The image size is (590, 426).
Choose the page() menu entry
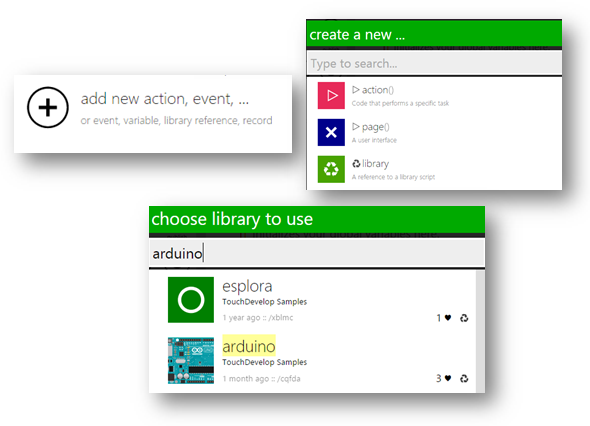tap(434, 132)
